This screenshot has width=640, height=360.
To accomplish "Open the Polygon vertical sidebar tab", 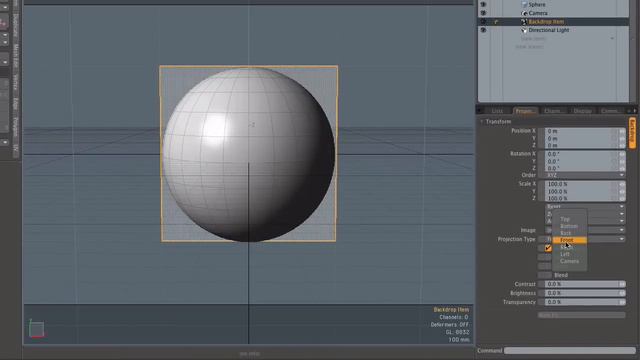I will [16, 128].
